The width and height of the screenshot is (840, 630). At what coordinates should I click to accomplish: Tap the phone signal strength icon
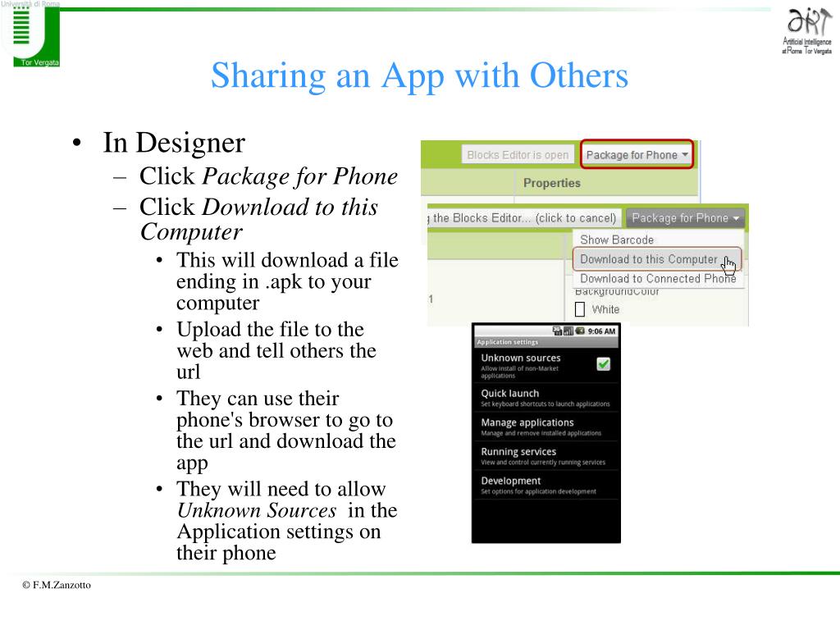tap(568, 331)
